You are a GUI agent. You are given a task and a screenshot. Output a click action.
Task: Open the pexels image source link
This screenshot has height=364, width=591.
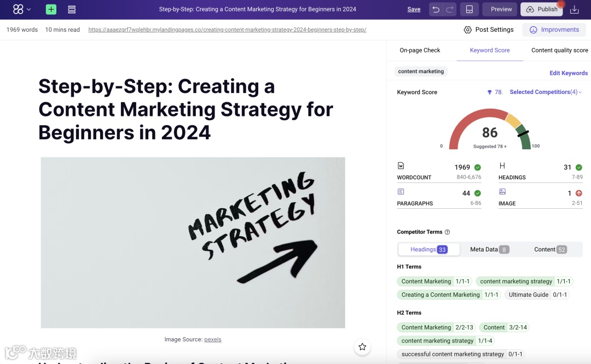pos(212,339)
